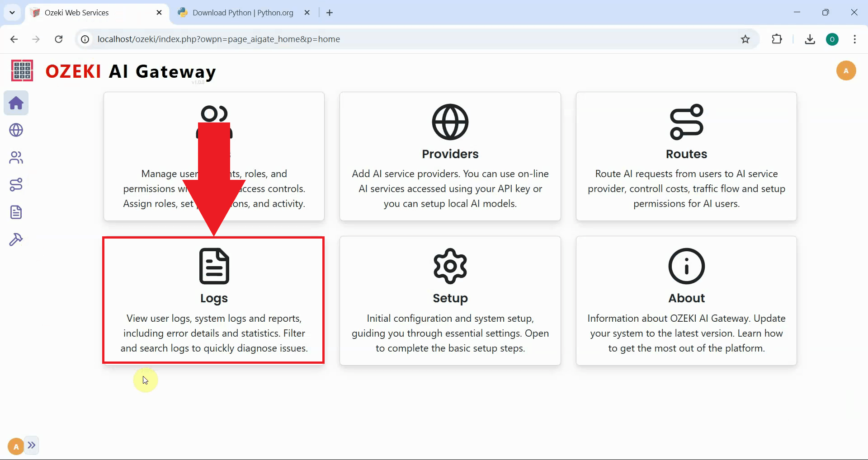Toggle the bookmark star for this page
The height and width of the screenshot is (460, 868).
coord(745,39)
